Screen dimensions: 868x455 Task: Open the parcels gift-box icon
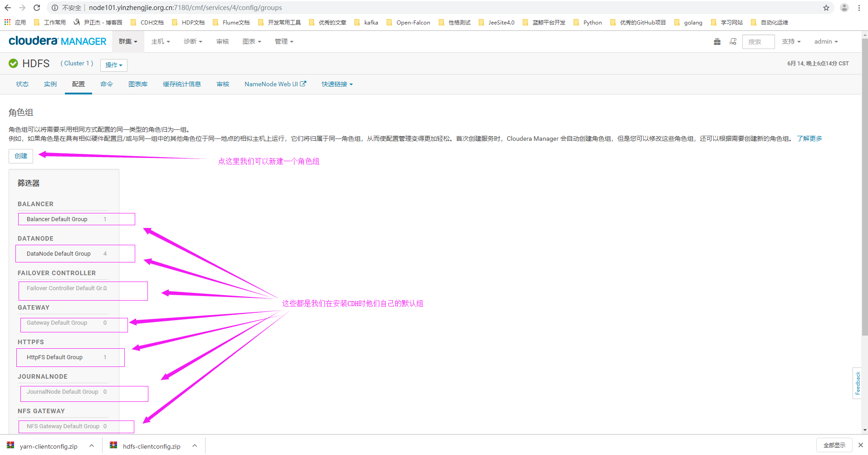click(x=717, y=41)
